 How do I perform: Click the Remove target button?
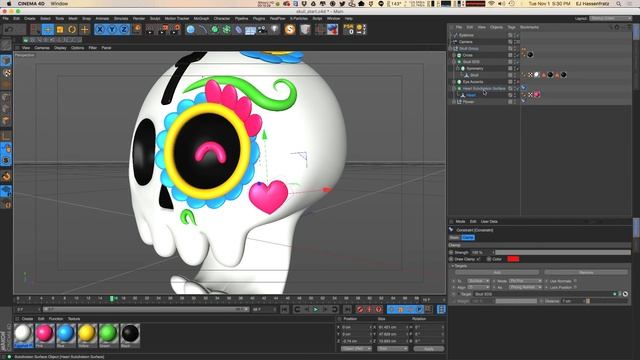(586, 273)
